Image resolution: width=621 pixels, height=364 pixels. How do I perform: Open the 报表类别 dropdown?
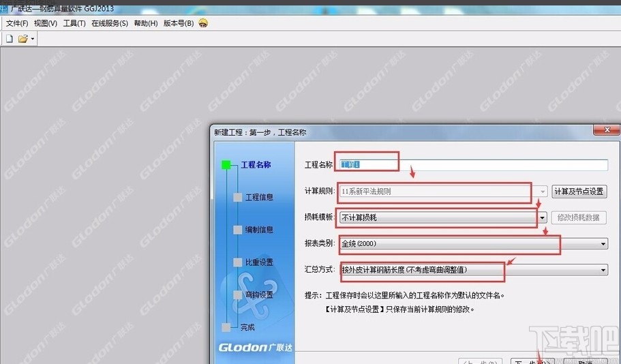(x=474, y=243)
